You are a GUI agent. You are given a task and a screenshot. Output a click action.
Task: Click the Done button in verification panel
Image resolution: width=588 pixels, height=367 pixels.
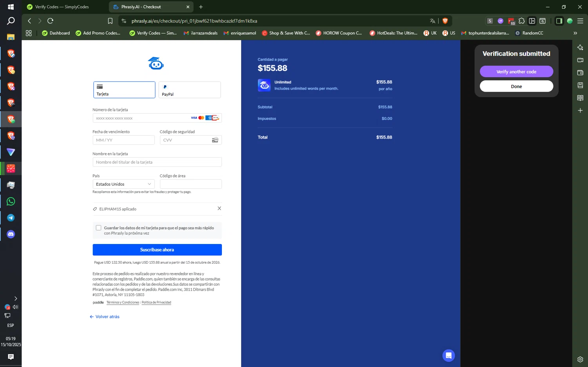(x=516, y=86)
